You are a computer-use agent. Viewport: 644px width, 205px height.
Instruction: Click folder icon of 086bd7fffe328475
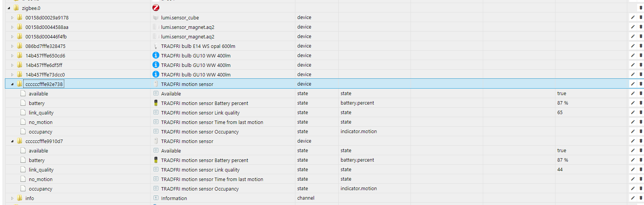pyautogui.click(x=19, y=46)
